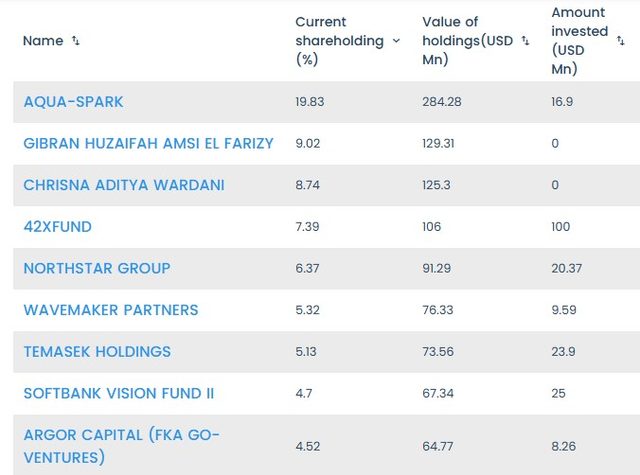This screenshot has width=640, height=475.
Task: Click the sort icon beside Amount invested
Action: 620,41
